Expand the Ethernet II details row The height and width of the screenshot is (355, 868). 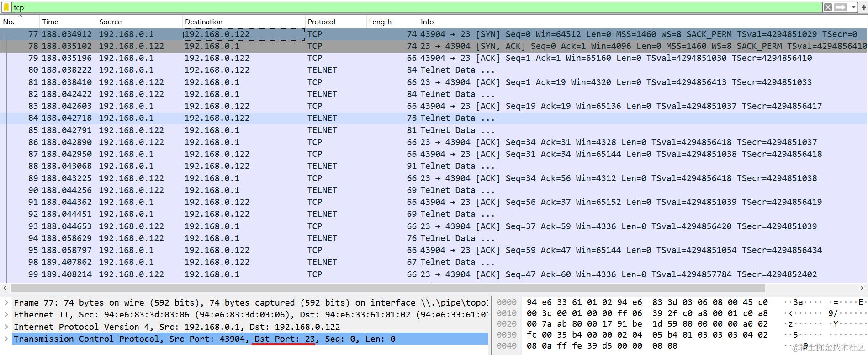[x=6, y=315]
